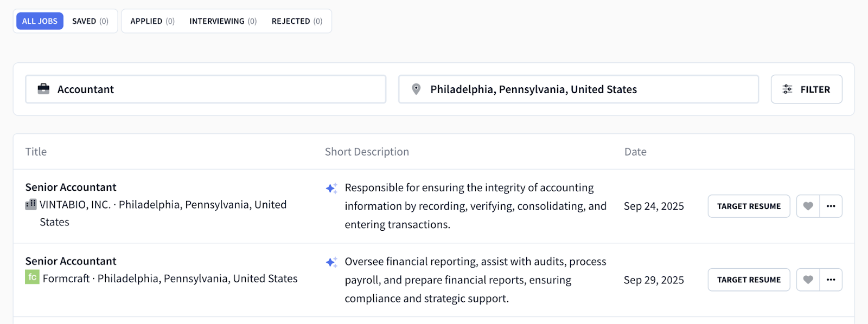
Task: Click the VINTABIO, INC. company location text
Action: pyautogui.click(x=163, y=213)
